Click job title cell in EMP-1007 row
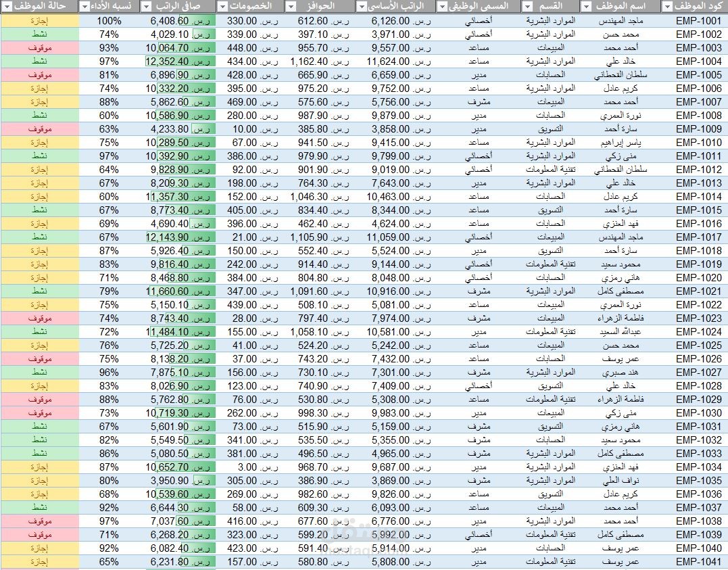This screenshot has width=728, height=570. point(478,101)
